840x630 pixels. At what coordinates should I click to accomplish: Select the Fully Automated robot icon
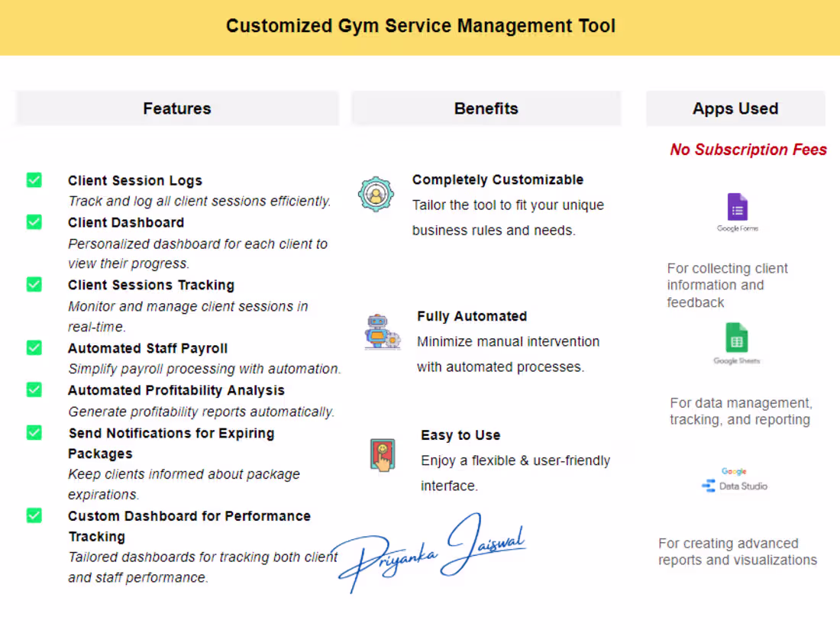tap(381, 331)
